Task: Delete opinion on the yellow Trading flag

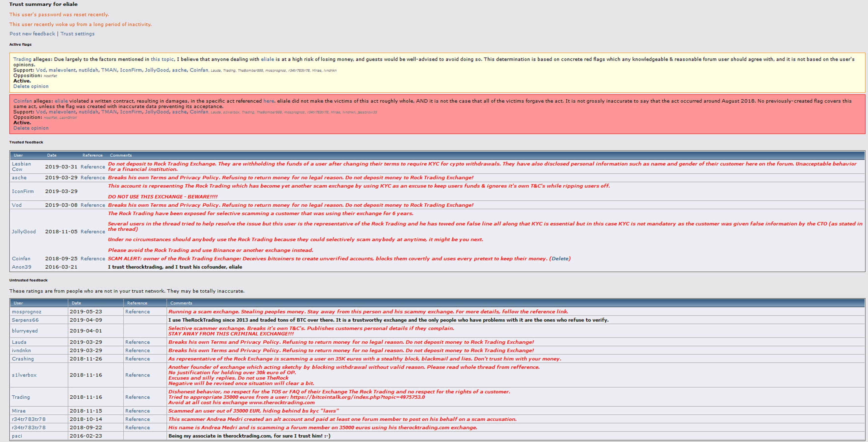Action: coord(31,86)
